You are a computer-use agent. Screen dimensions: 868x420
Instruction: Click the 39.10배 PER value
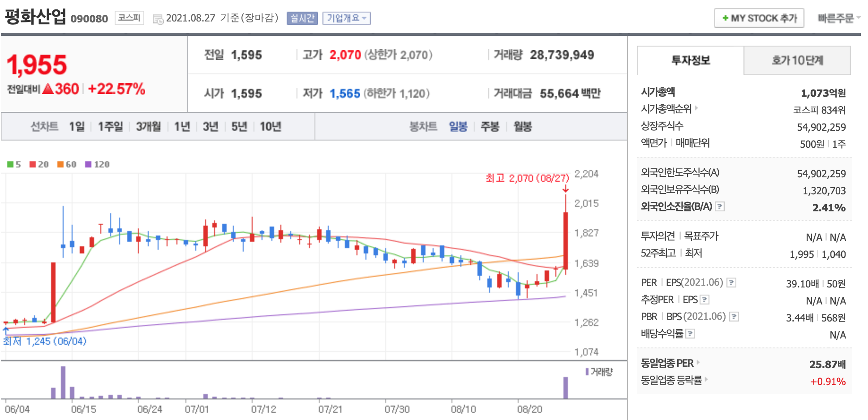click(802, 284)
